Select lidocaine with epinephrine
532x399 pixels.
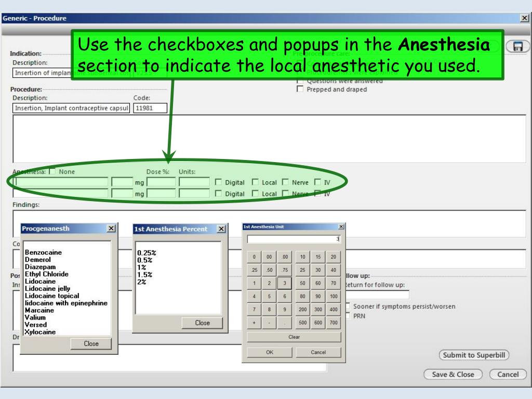pos(66,303)
